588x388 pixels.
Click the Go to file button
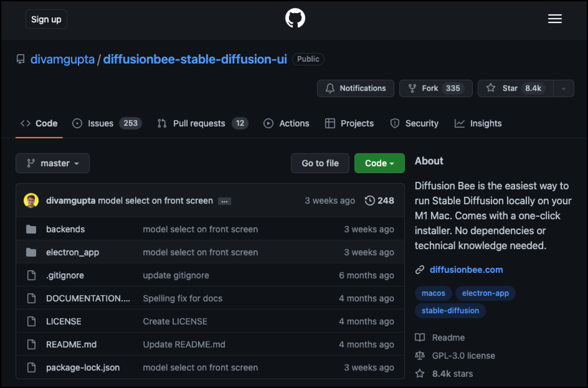(320, 163)
